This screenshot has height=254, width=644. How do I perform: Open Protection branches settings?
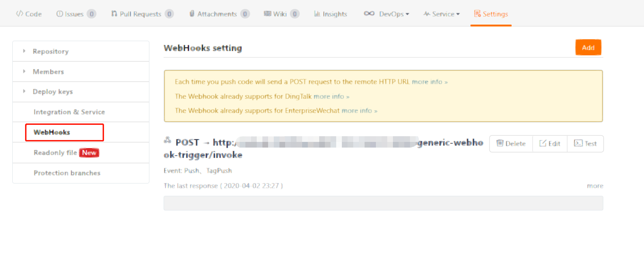[x=67, y=173]
